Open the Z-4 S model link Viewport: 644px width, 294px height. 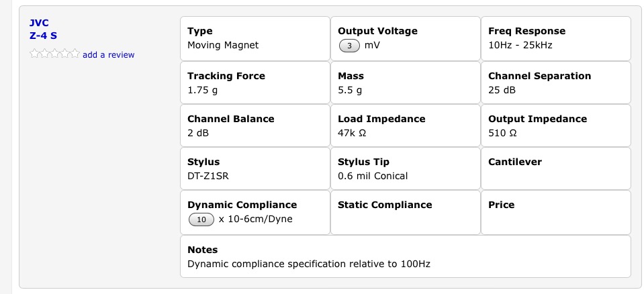(44, 35)
